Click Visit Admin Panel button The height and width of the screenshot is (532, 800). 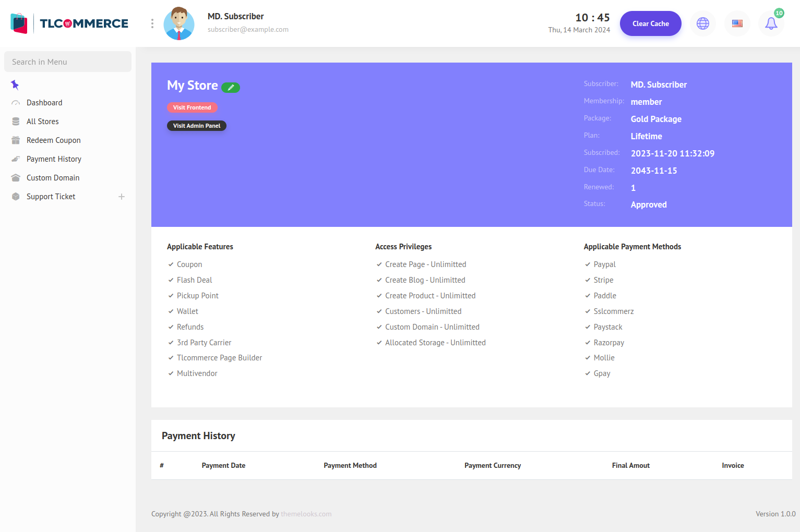(x=197, y=126)
